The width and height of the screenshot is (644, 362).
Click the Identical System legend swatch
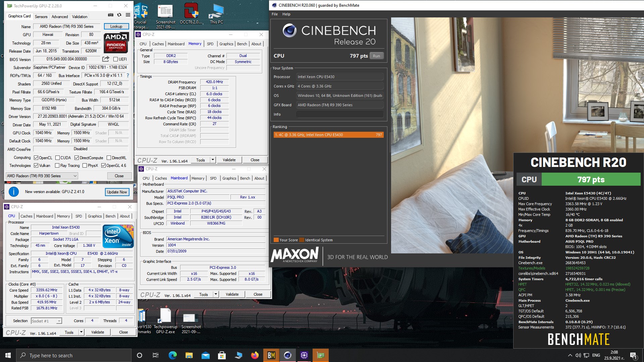[302, 240]
